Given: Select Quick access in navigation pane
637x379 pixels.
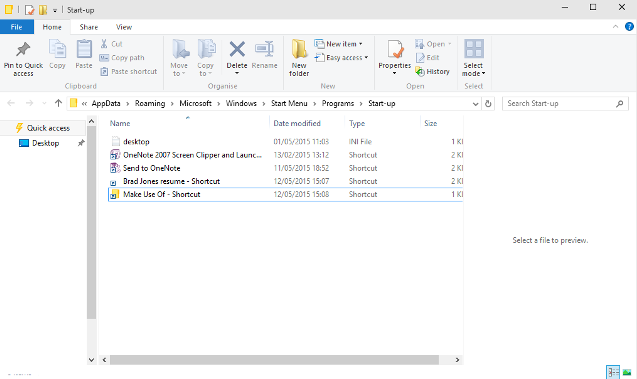Looking at the screenshot, I should (x=43, y=128).
